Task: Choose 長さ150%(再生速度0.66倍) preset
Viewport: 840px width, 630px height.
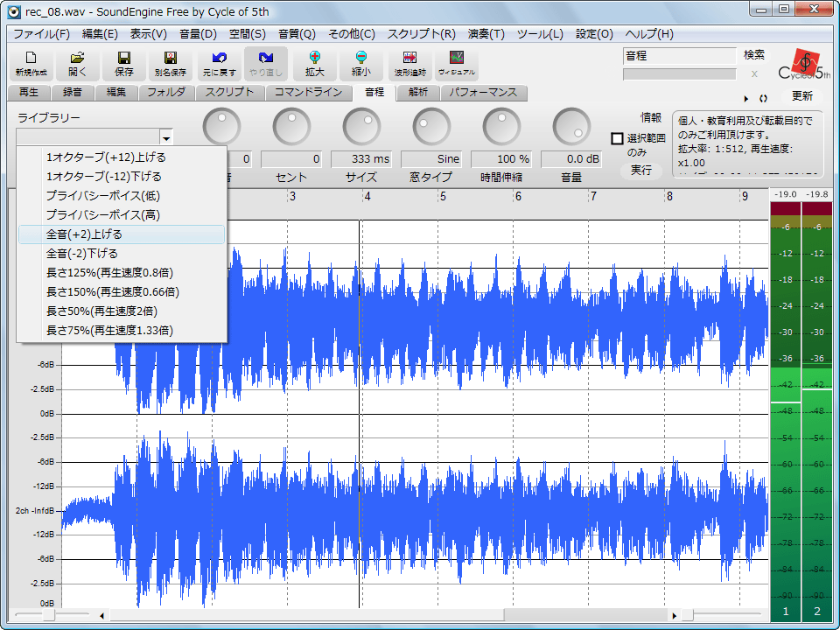Action: (121, 292)
